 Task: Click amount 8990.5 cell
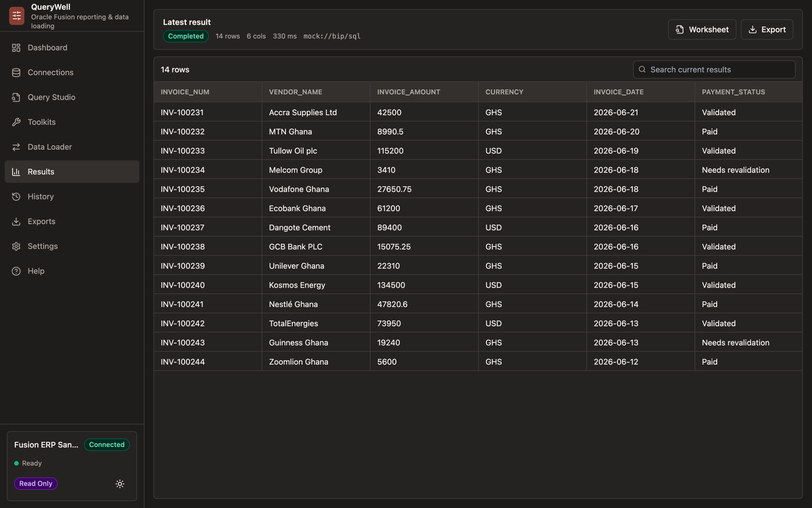[x=424, y=132]
